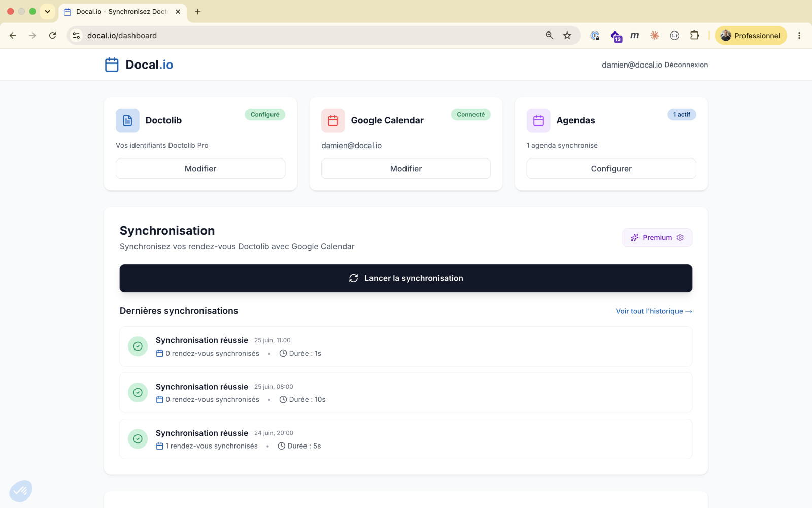Click Modifier on the Doctolib card
The height and width of the screenshot is (508, 812).
tap(200, 169)
